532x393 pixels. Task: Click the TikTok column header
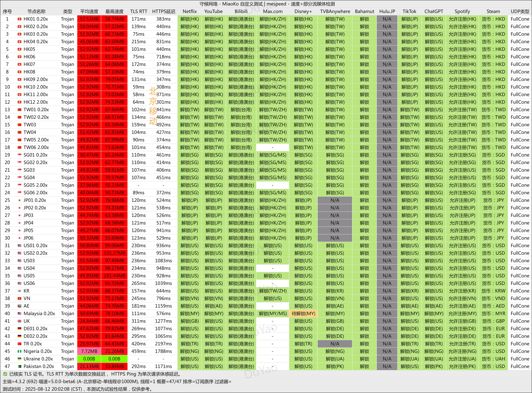click(x=410, y=11)
